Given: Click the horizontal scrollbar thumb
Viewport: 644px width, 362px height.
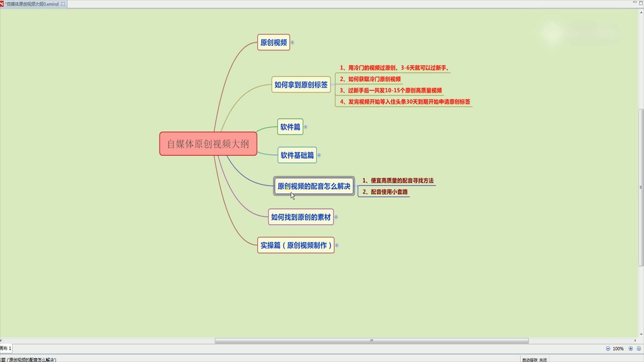Looking at the screenshot, I should click(x=372, y=341).
